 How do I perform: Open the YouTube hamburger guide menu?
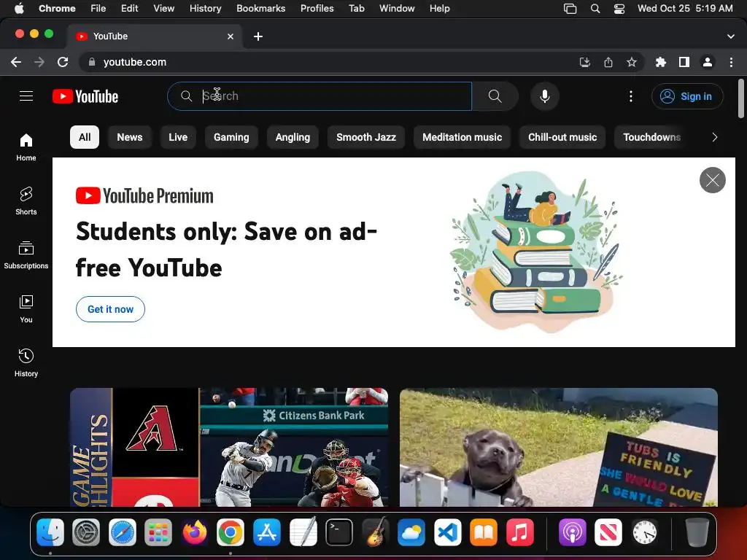point(26,96)
